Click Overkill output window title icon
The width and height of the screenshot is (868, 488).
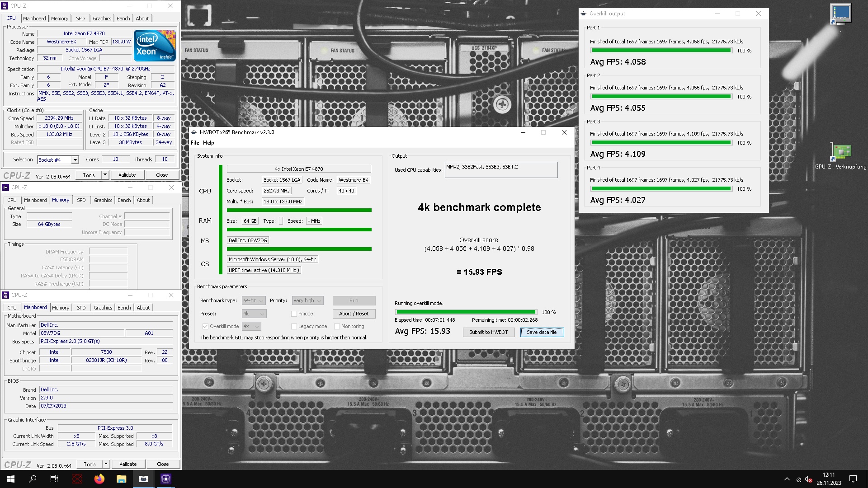pyautogui.click(x=584, y=14)
